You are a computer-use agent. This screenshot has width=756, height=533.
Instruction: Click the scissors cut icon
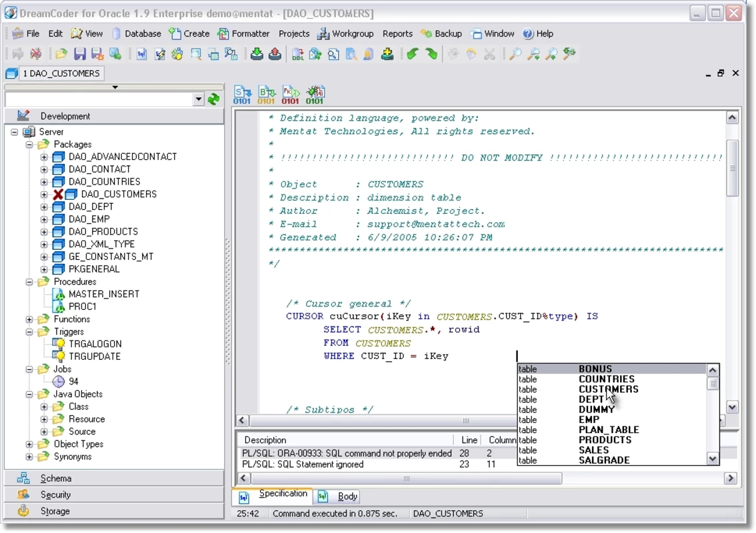(489, 54)
